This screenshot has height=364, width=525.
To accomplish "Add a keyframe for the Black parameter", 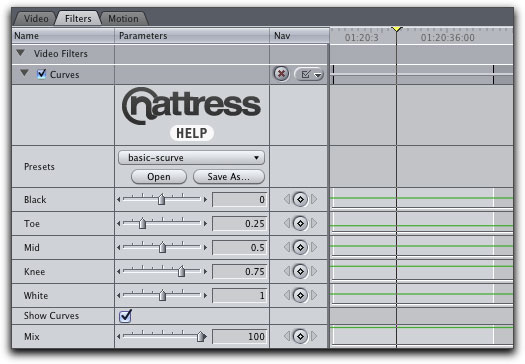I will [300, 200].
